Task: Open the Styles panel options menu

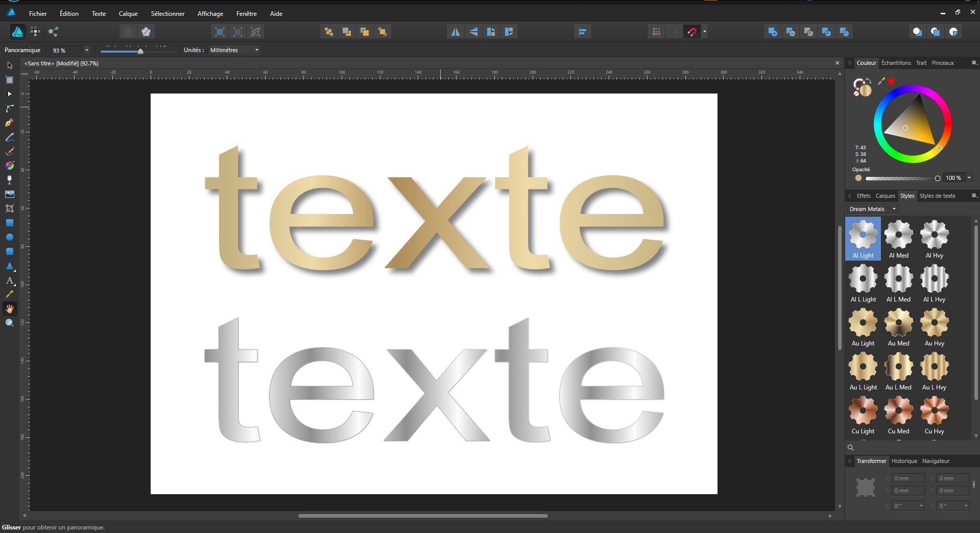Action: pyautogui.click(x=973, y=196)
